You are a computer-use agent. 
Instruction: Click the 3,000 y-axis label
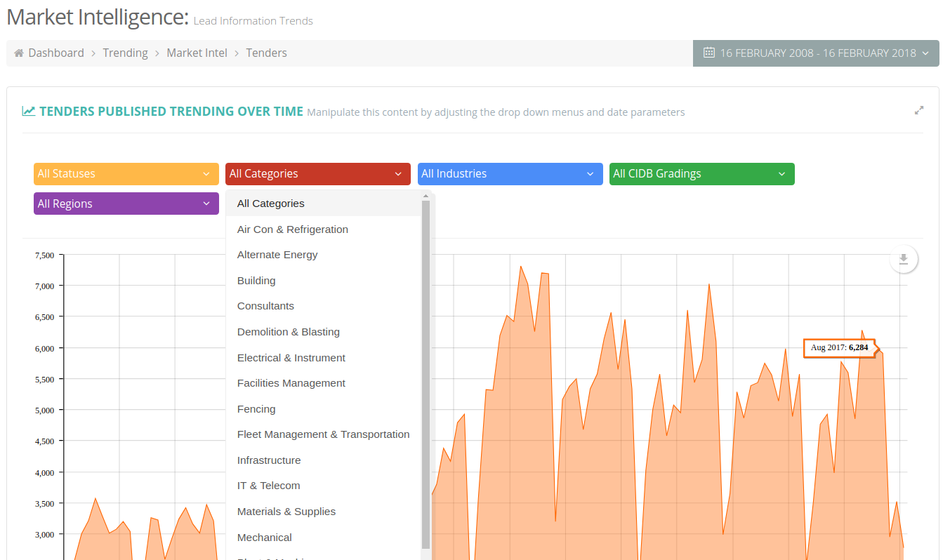[x=44, y=535]
